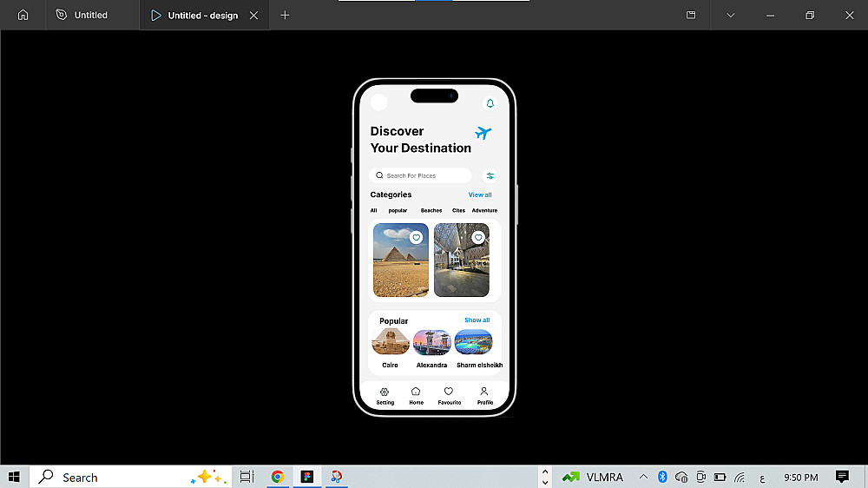
Task: Select the All category
Action: pos(373,210)
